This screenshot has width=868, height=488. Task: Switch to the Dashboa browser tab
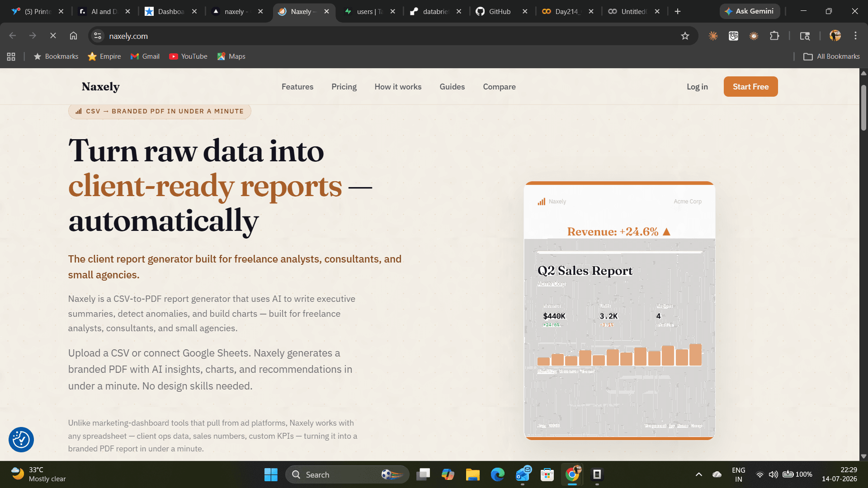tap(171, 12)
